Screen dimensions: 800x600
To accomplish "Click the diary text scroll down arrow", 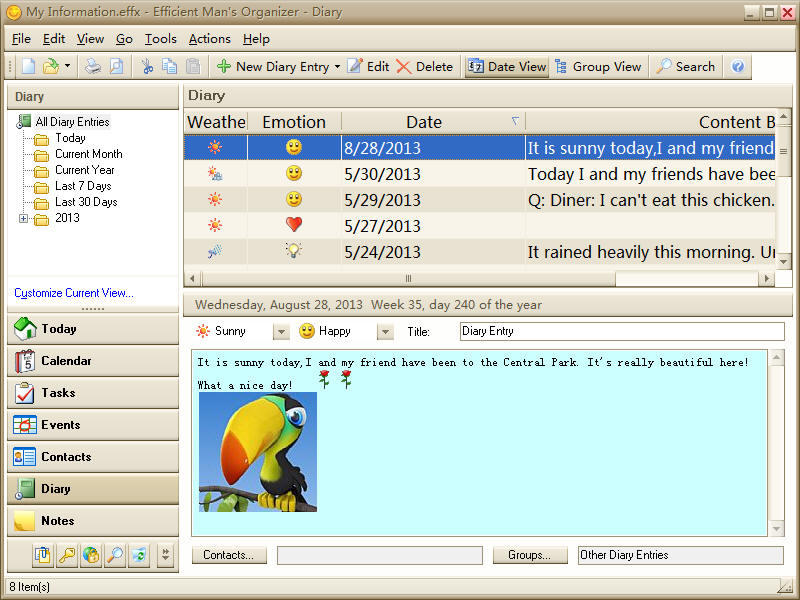I will (777, 529).
